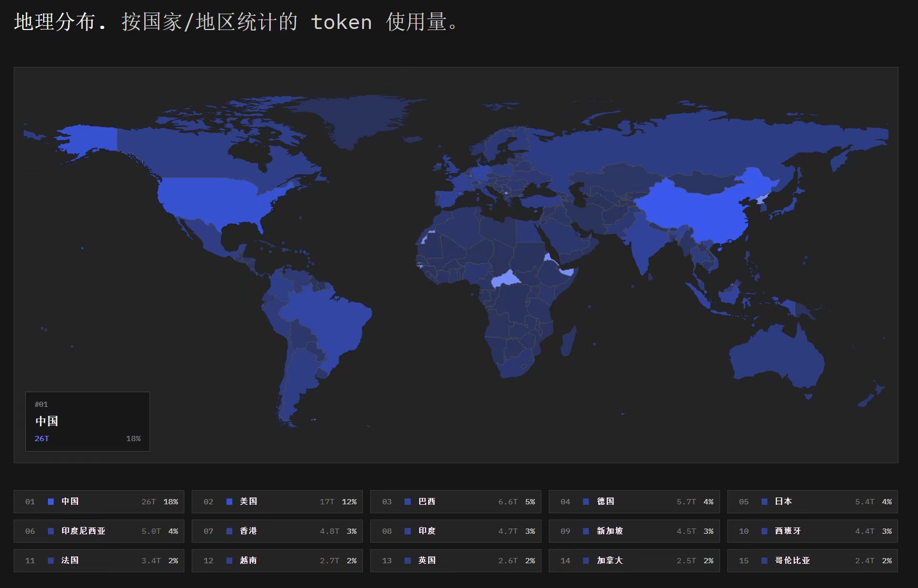Click the 香港 entry in the list
918x588 pixels.
pos(277,531)
